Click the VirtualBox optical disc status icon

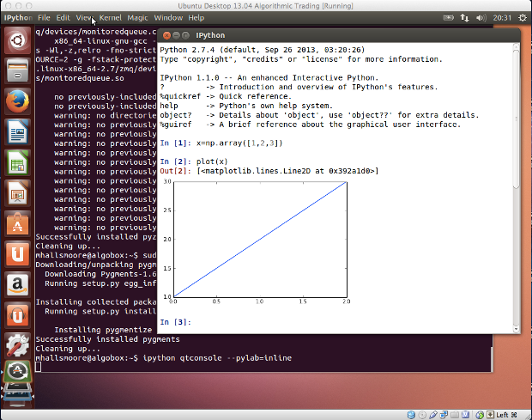coord(422,415)
